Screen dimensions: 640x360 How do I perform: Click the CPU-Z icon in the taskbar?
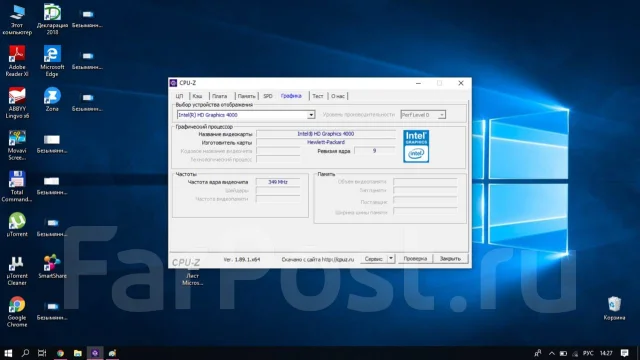[x=95, y=353]
